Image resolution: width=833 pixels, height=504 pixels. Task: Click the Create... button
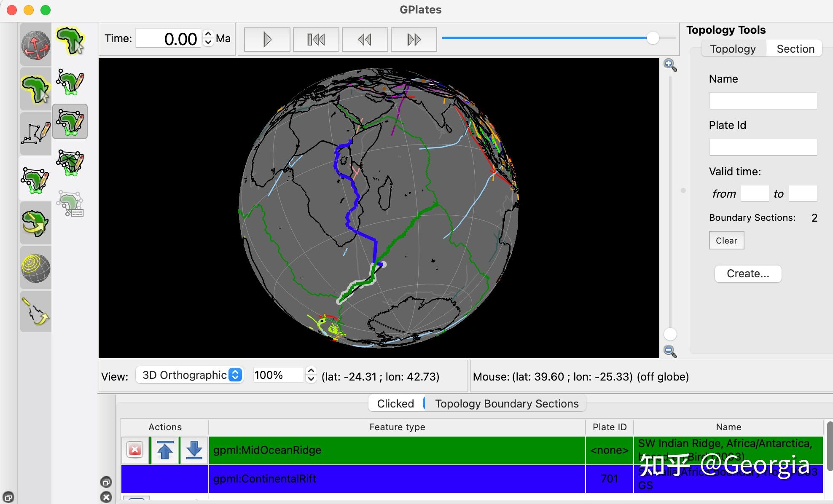click(x=747, y=273)
